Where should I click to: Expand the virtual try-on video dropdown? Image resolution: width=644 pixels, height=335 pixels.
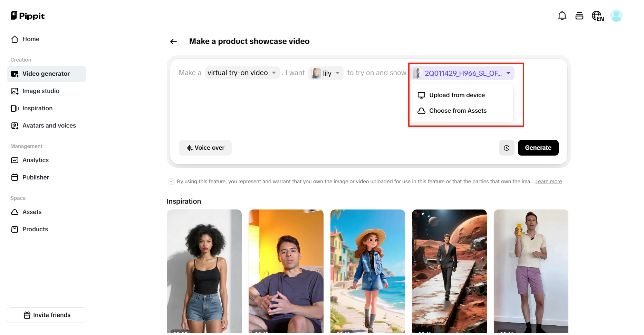point(242,73)
